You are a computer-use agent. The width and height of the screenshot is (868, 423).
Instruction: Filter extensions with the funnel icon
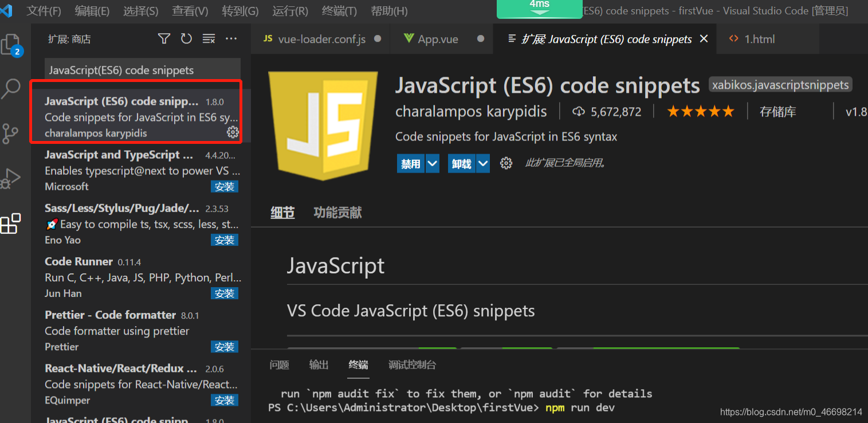coord(164,38)
